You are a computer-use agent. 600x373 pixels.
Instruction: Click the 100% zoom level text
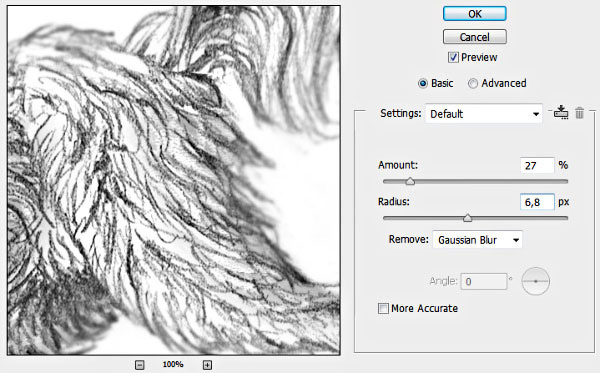point(173,364)
